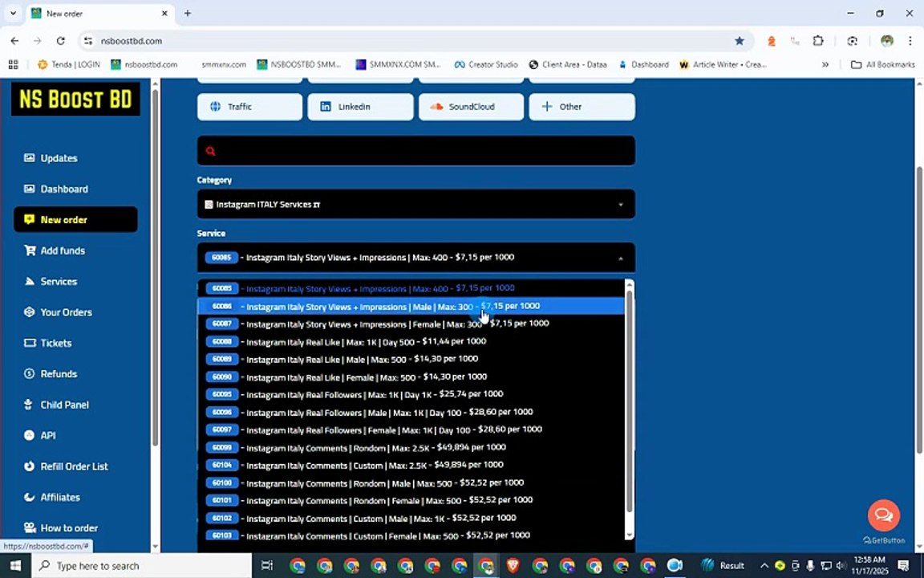Image resolution: width=924 pixels, height=578 pixels.
Task: Open the Add funds page
Action: 55,250
